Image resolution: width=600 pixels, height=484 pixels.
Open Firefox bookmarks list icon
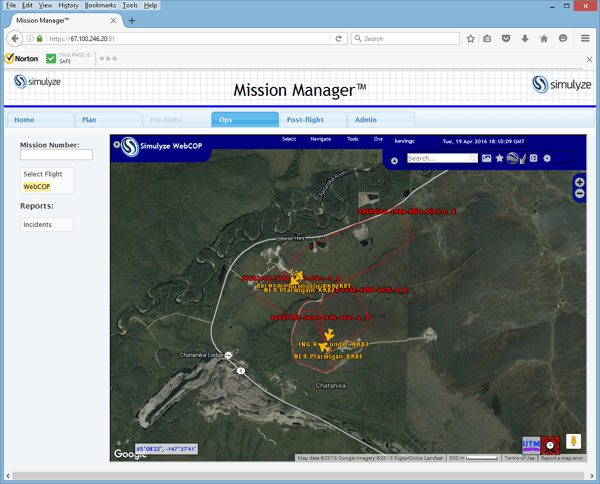click(487, 39)
